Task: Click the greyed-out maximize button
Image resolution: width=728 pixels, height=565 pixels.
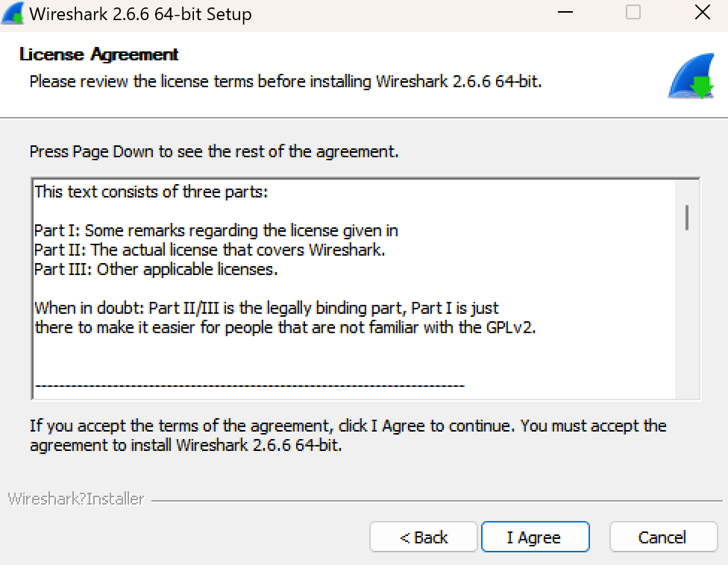Action: point(633,13)
